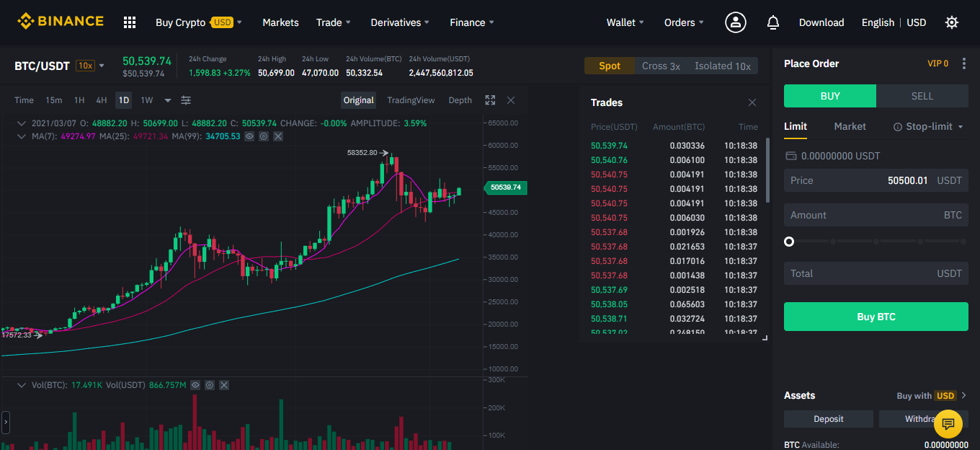Switch chart to the TradingView tab
Image resolution: width=980 pixels, height=450 pixels.
coord(411,100)
